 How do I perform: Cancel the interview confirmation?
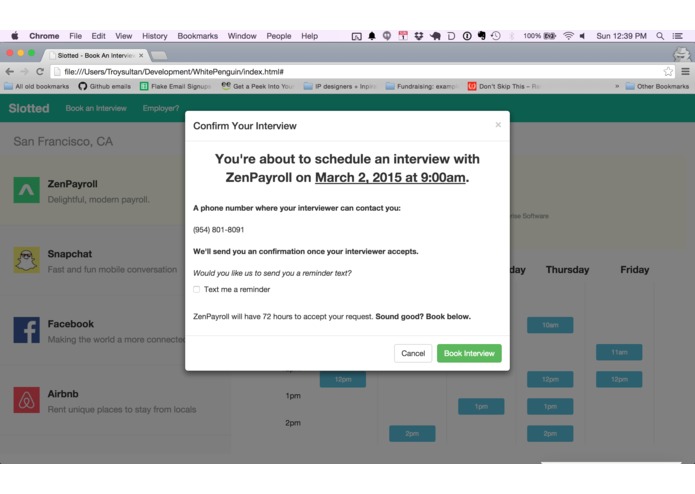413,353
